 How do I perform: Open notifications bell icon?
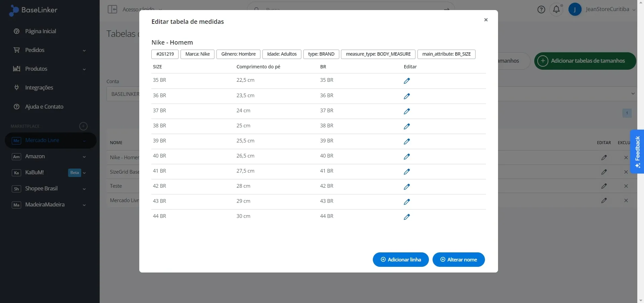(556, 9)
